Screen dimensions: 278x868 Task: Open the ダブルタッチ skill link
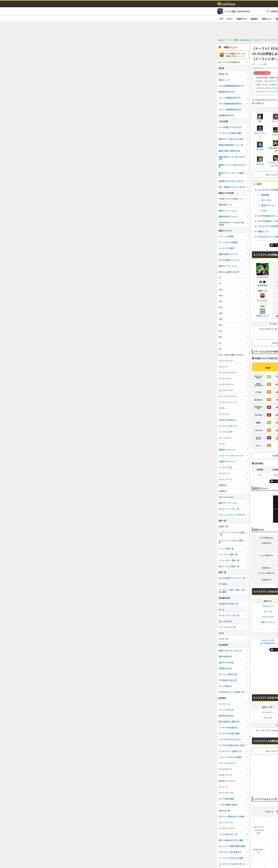(x=268, y=606)
